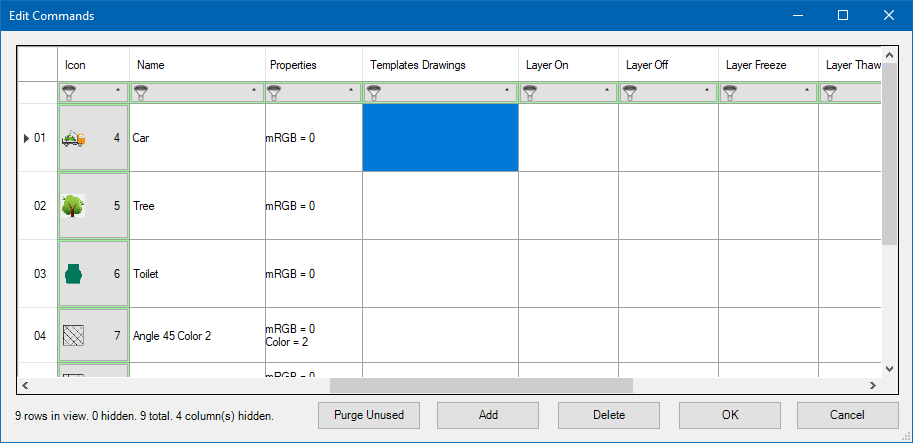913x443 pixels.
Task: Select row header 02
Action: [x=37, y=205]
